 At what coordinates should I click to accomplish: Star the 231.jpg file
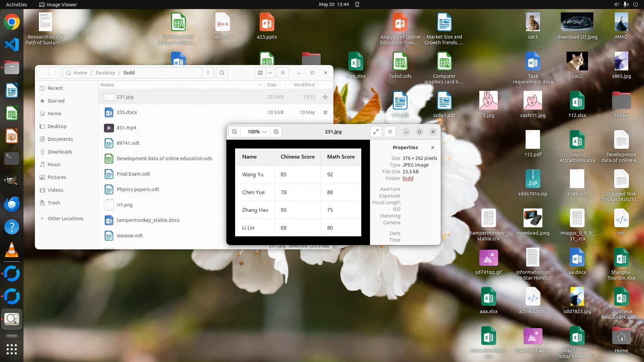click(x=325, y=97)
